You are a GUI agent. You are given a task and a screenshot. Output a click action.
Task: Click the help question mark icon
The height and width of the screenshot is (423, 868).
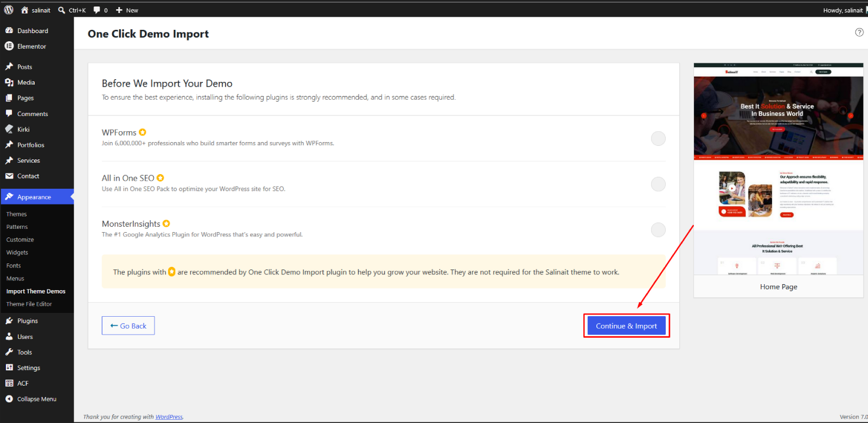[859, 33]
